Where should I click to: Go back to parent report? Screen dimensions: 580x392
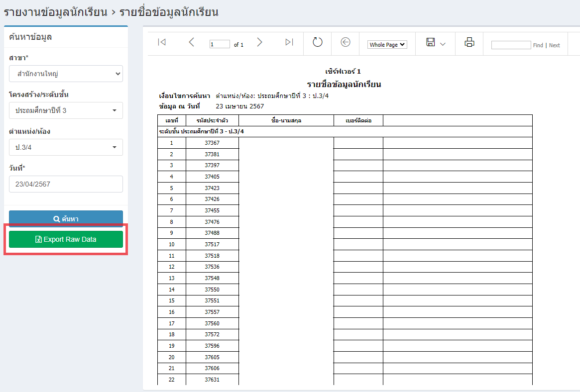coord(346,42)
